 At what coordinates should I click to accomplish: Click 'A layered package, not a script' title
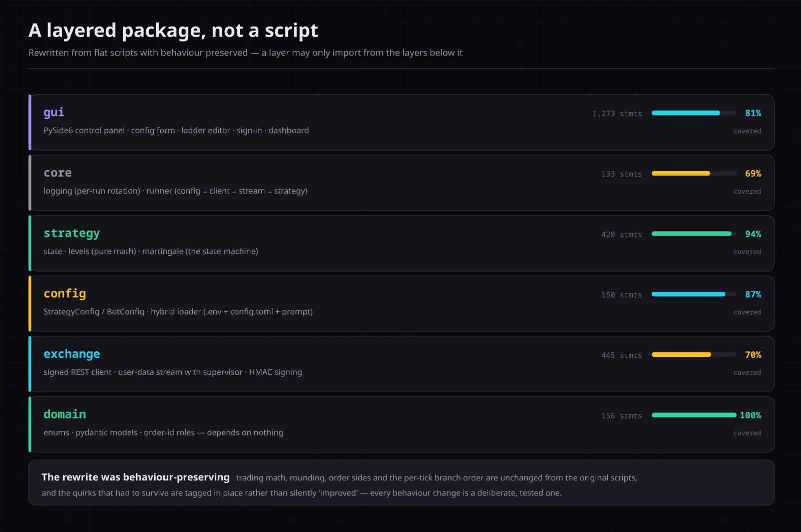coord(173,31)
